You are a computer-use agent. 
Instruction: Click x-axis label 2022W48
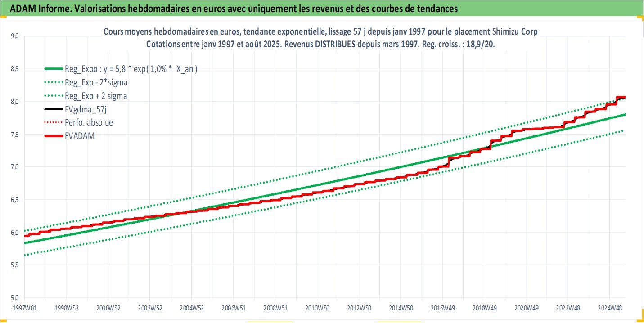[567, 308]
